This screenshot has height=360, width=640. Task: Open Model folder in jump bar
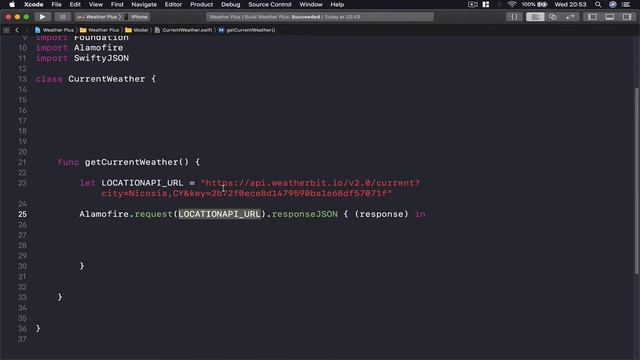point(137,30)
